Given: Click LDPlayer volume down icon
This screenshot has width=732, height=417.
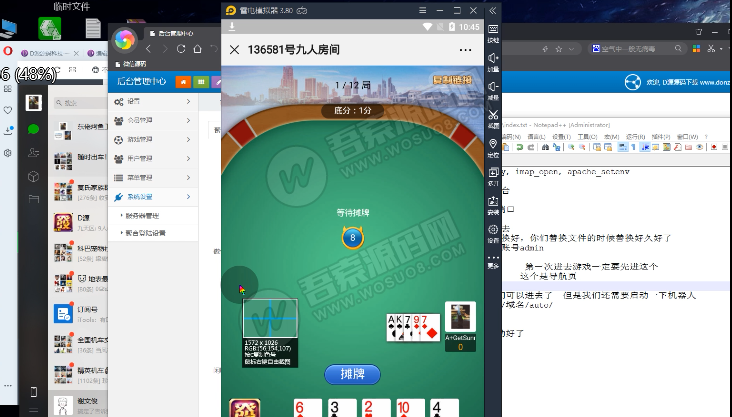Looking at the screenshot, I should click(493, 86).
